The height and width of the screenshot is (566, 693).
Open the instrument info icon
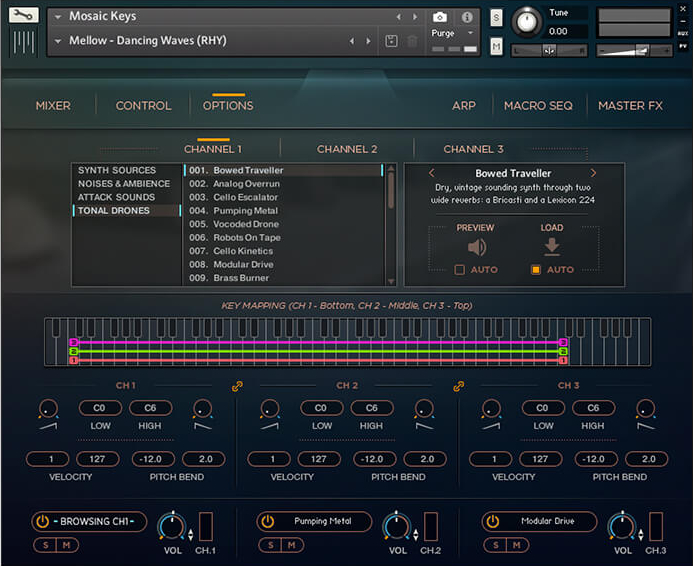click(467, 17)
